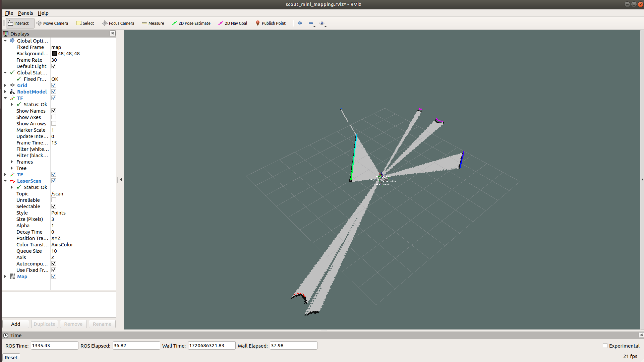
Task: Click the minus remove-tool icon
Action: (x=311, y=23)
